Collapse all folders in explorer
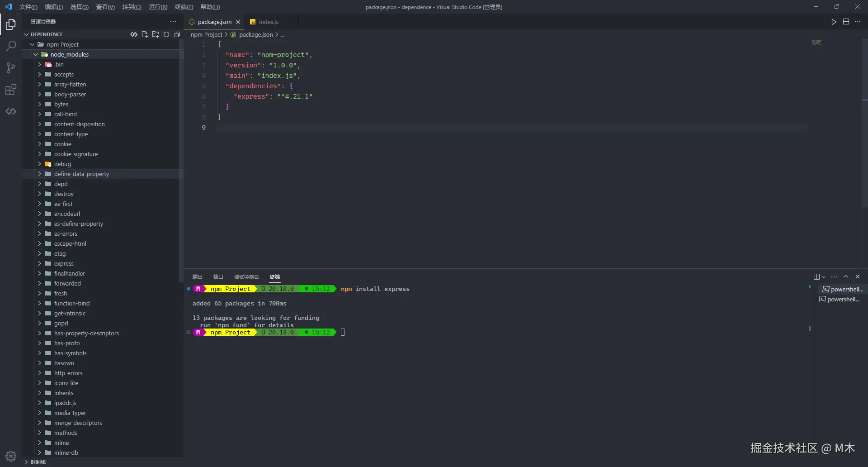 (x=177, y=34)
